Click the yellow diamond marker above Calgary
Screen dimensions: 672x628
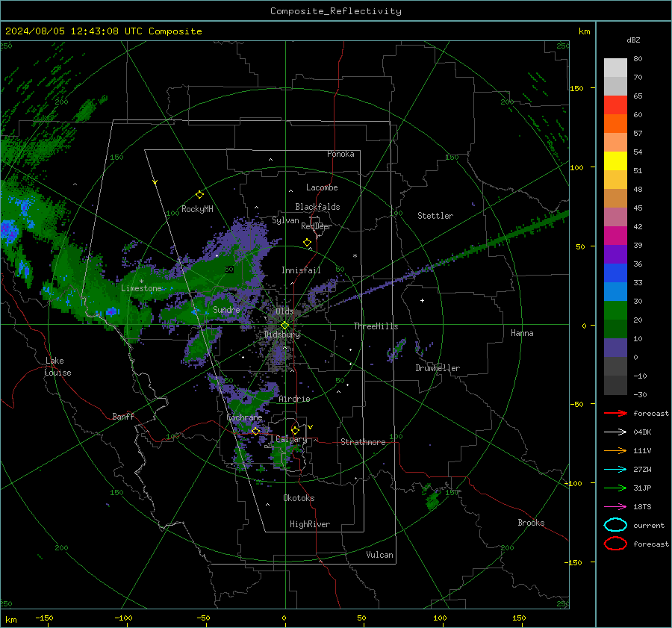[x=295, y=430]
